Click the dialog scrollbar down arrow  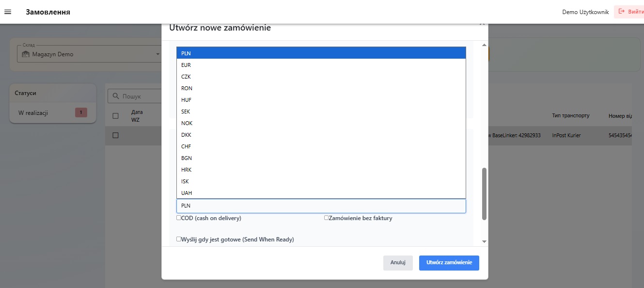click(484, 241)
